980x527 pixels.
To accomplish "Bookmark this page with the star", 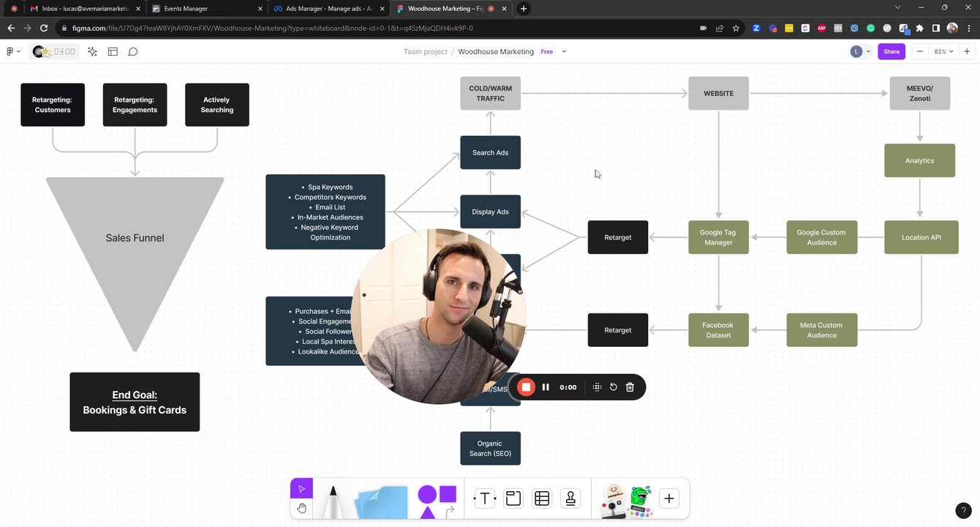I will (736, 28).
